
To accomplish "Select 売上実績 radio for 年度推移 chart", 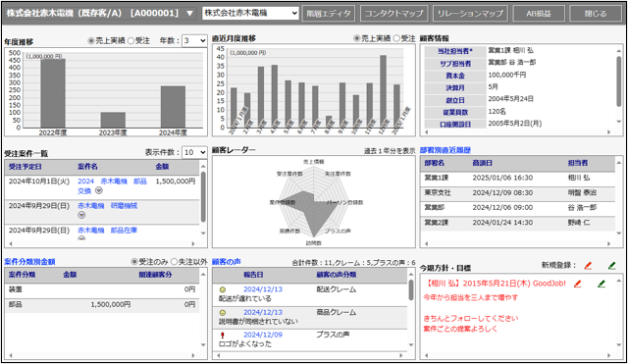I will 91,41.
